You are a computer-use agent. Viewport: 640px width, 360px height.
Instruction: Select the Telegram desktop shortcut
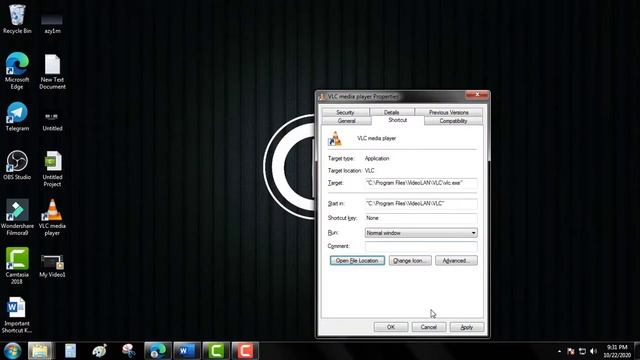[x=17, y=116]
